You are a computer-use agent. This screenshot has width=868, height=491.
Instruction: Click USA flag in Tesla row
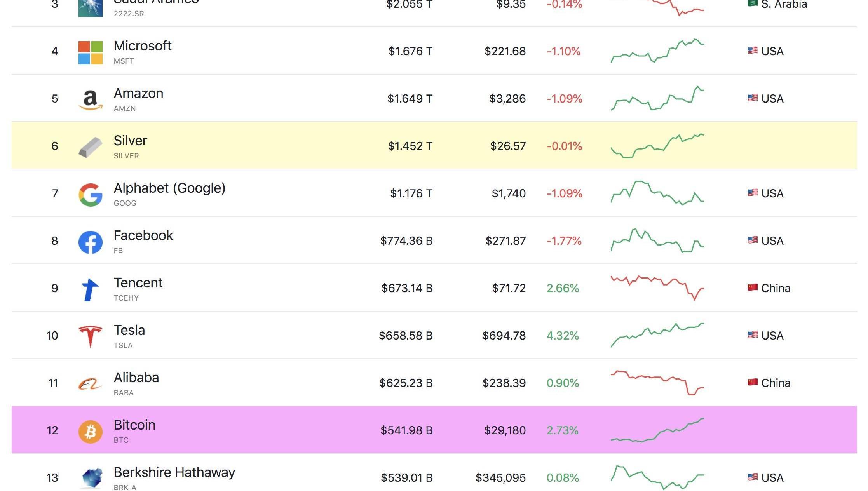pos(753,335)
